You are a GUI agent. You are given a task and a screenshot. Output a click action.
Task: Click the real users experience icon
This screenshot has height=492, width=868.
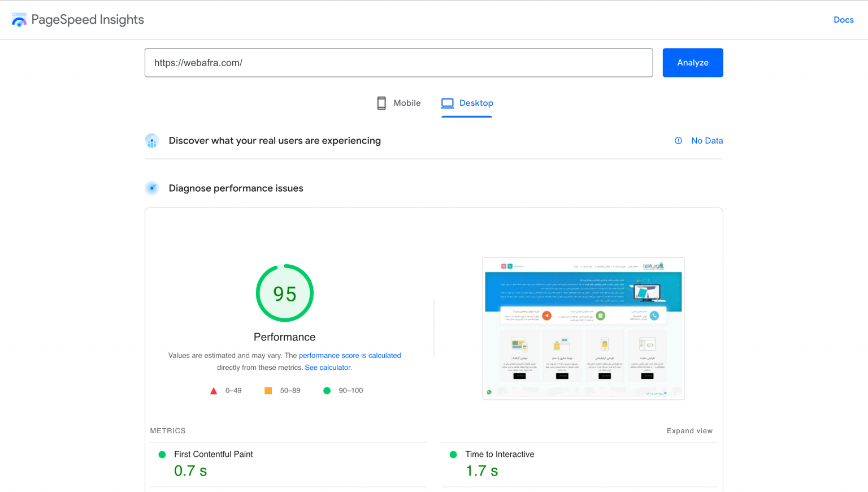pyautogui.click(x=152, y=141)
